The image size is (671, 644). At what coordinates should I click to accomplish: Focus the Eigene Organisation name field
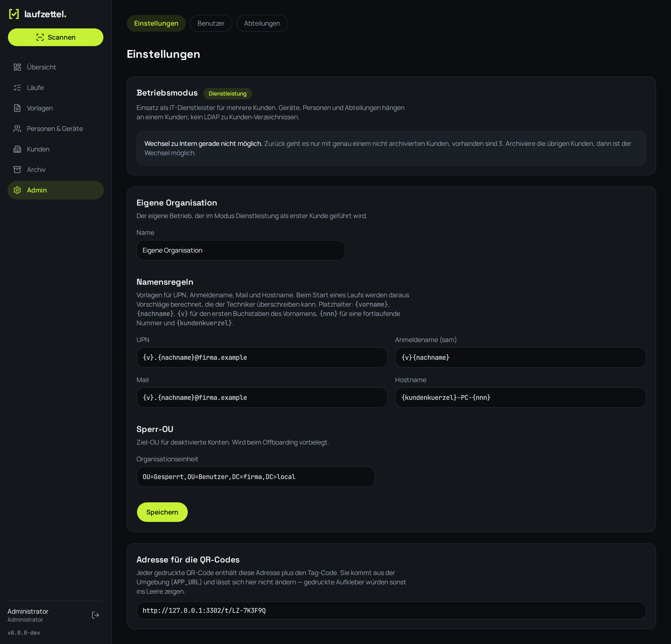241,250
